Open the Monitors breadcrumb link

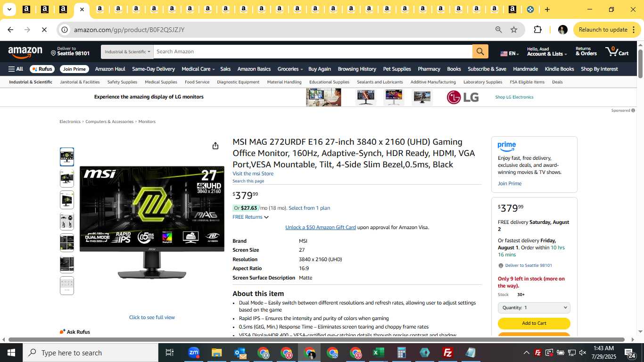click(x=147, y=122)
